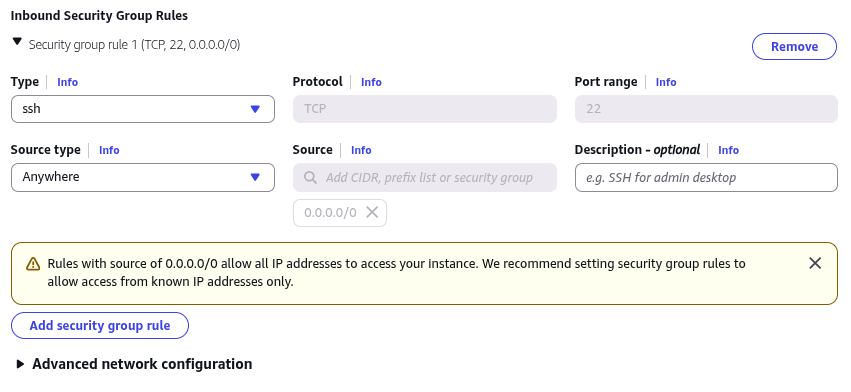Open Info link next to Description

[728, 150]
